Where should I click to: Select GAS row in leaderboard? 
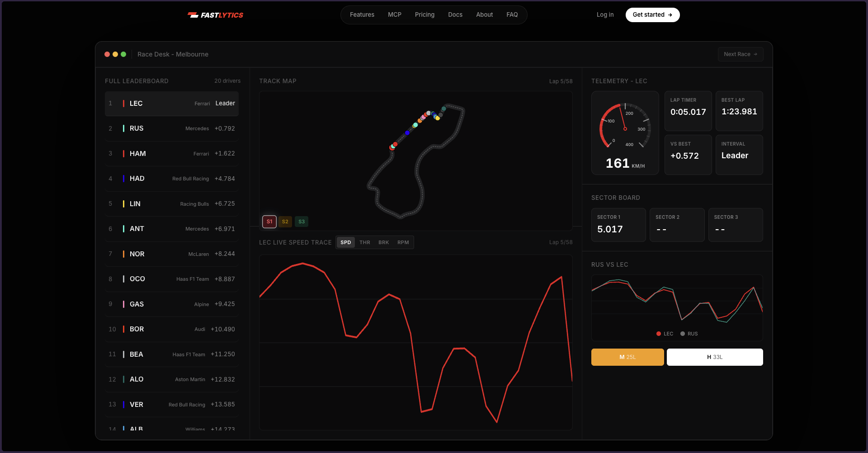click(x=172, y=304)
